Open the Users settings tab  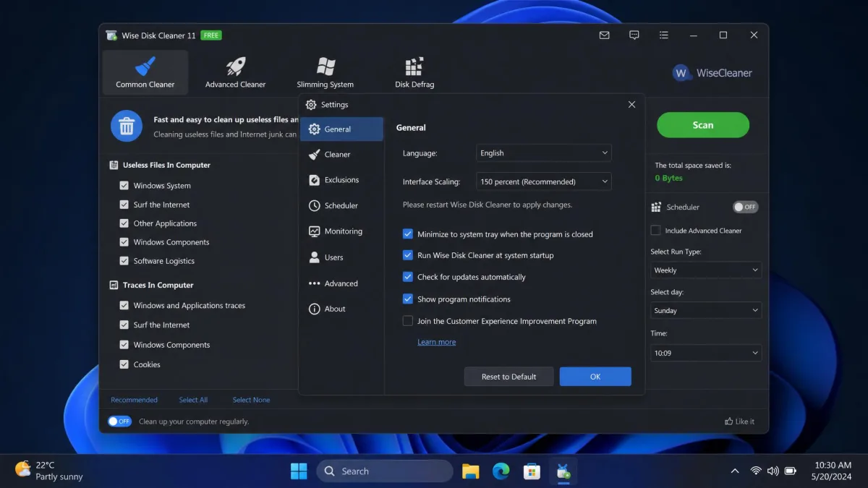[341, 257]
